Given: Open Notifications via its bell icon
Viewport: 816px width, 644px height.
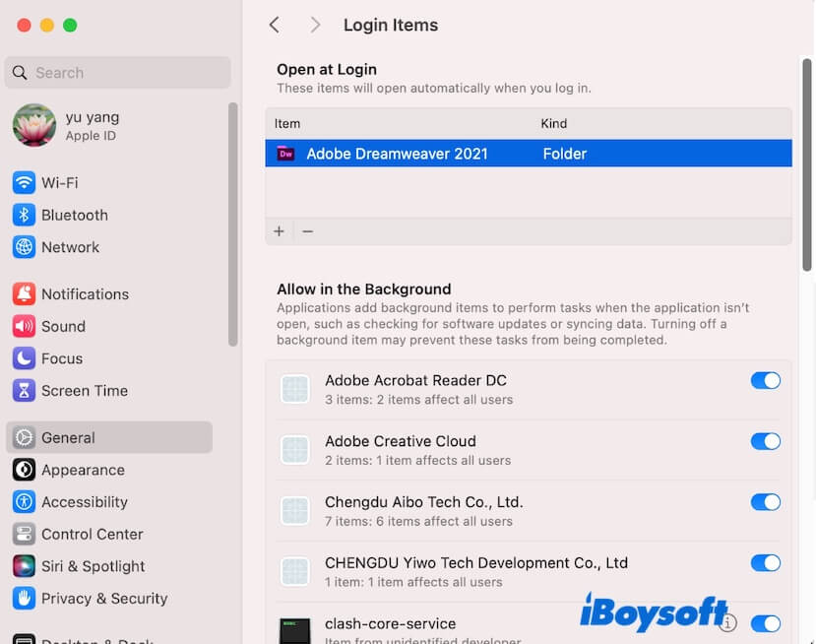Looking at the screenshot, I should 24,294.
